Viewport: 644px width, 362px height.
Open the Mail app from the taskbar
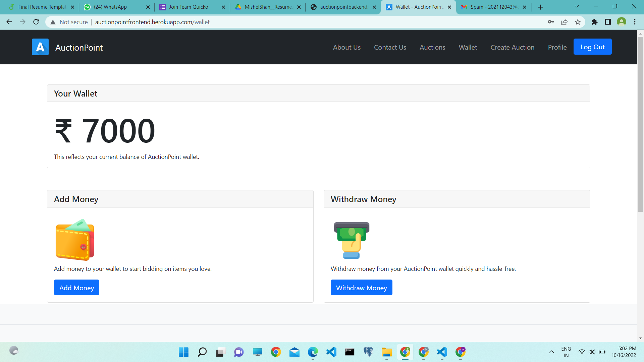[x=294, y=352]
